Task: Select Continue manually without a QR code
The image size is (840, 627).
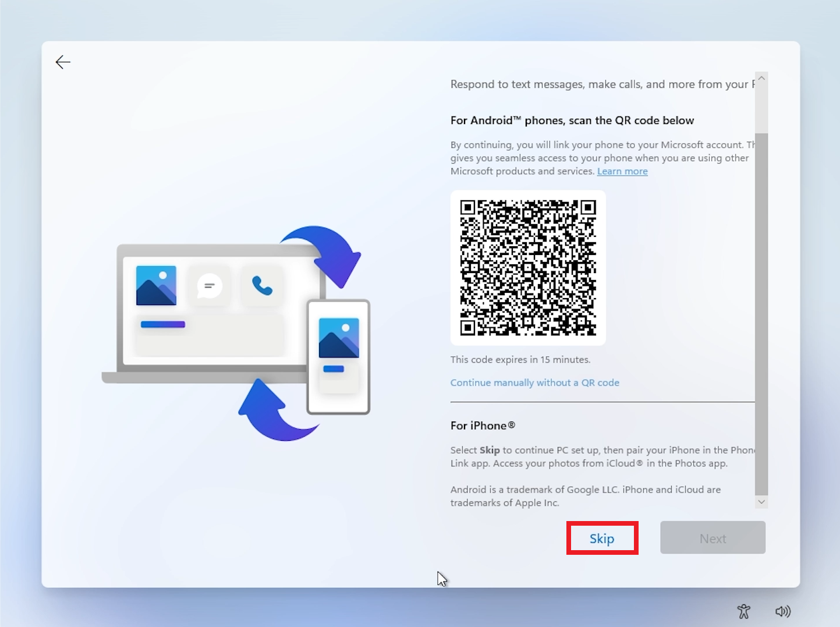Action: (534, 382)
